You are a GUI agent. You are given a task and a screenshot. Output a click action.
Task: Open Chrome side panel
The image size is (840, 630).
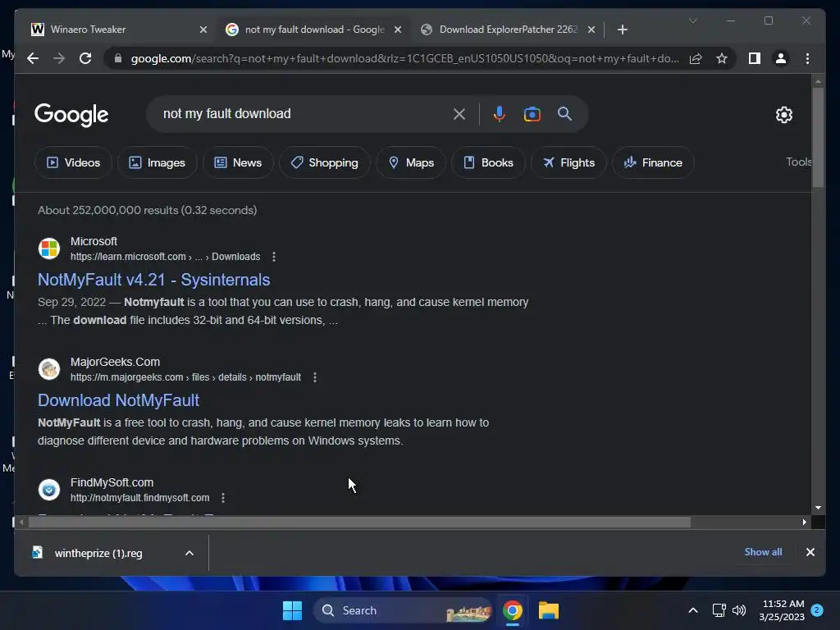point(755,58)
